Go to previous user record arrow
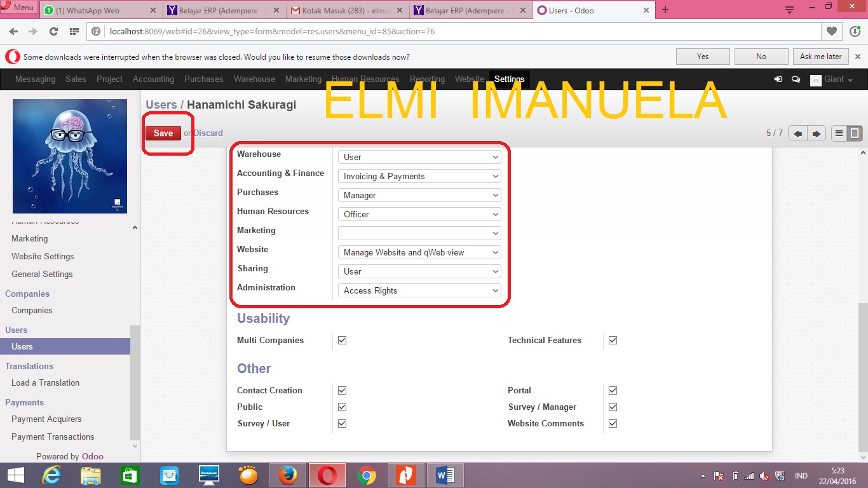Image resolution: width=868 pixels, height=488 pixels. pyautogui.click(x=797, y=133)
